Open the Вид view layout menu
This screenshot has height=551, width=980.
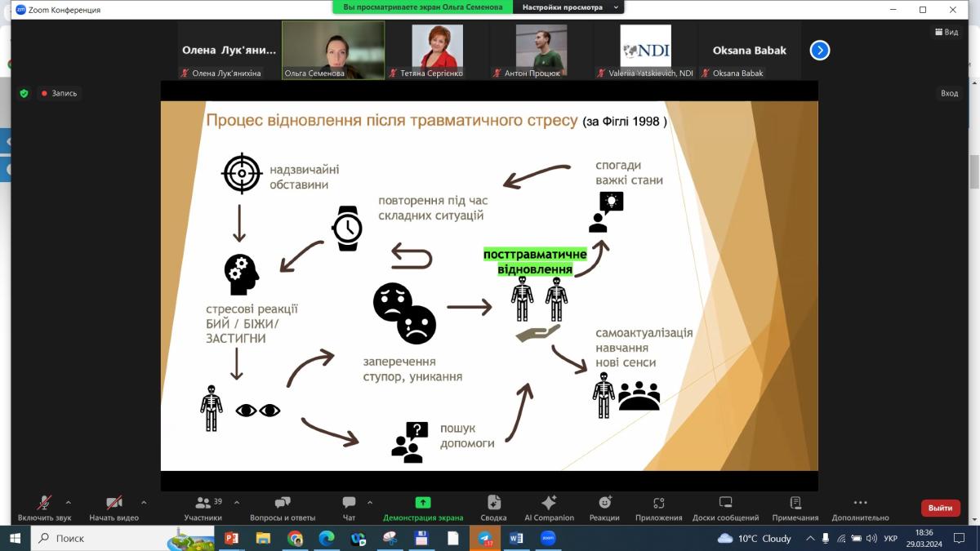[947, 32]
